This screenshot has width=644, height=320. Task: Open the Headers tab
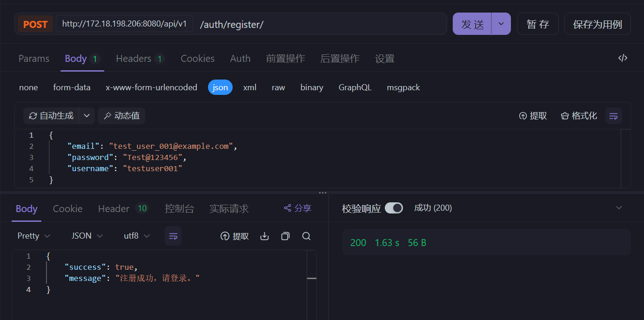[140, 58]
